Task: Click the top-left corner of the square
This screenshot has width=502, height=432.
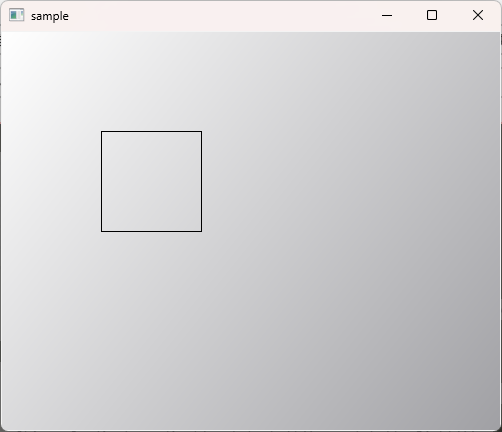Action: click(102, 131)
